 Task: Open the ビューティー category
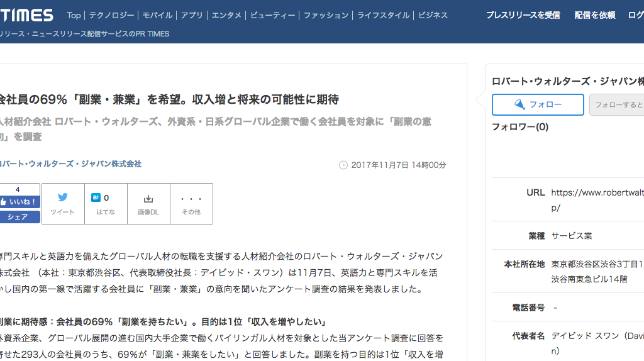tap(272, 15)
